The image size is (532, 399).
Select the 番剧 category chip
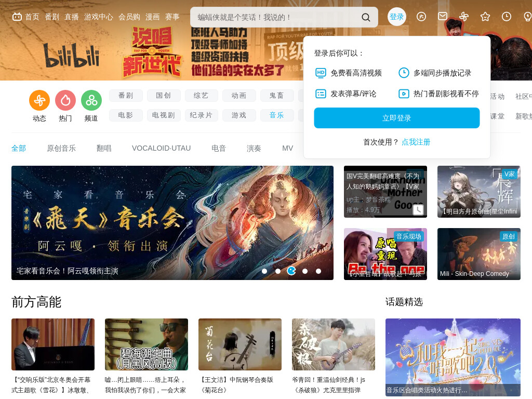tap(126, 96)
